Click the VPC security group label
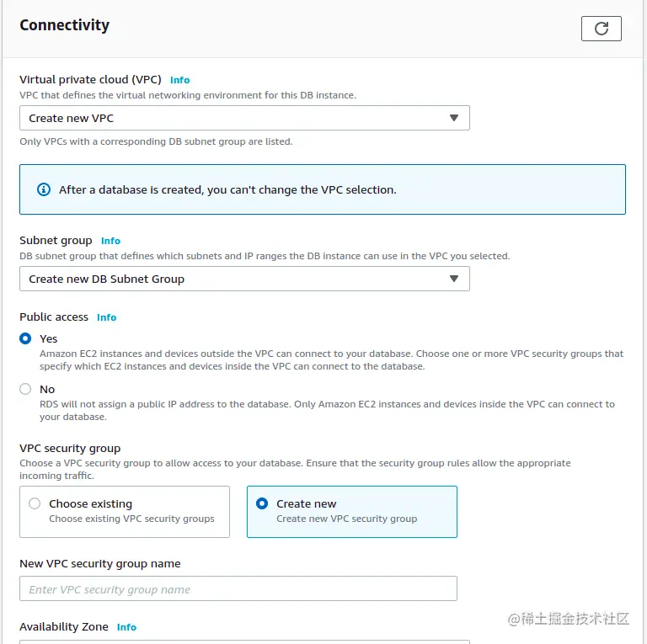The height and width of the screenshot is (644, 647). point(70,448)
